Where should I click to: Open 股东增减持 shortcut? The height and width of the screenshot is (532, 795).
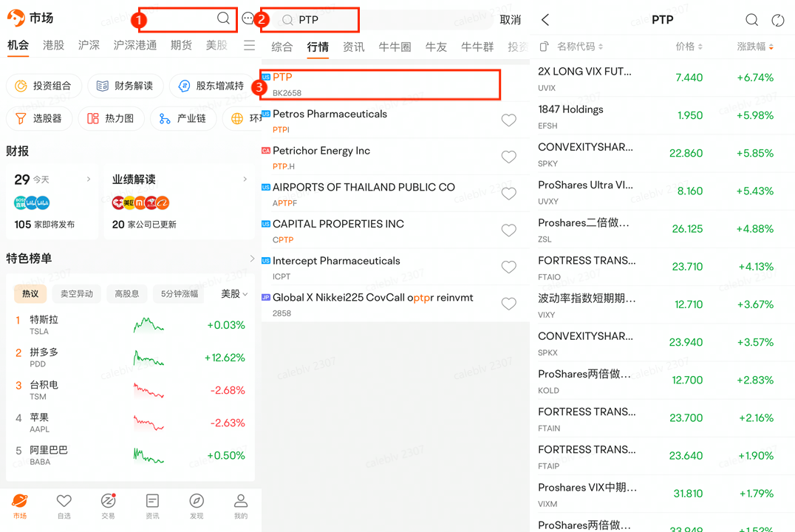[212, 86]
